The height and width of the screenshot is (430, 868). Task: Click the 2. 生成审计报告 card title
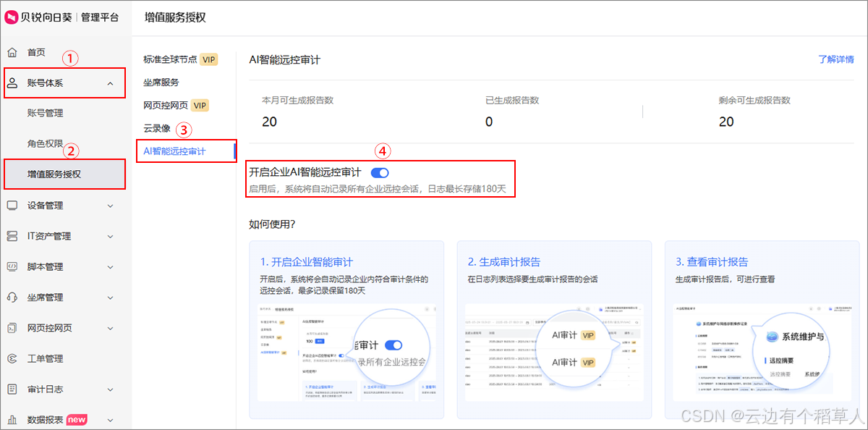coord(504,261)
